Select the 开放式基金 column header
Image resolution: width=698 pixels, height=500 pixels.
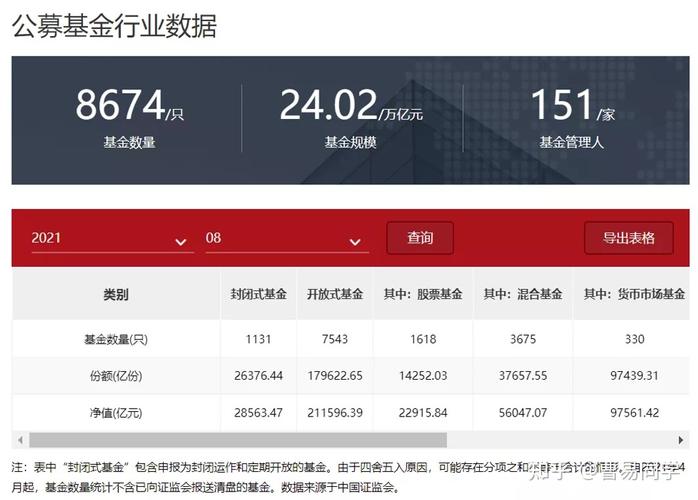335,294
